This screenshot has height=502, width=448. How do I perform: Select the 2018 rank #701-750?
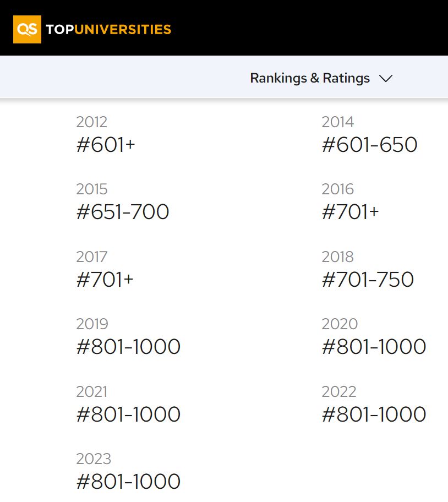[x=368, y=280]
